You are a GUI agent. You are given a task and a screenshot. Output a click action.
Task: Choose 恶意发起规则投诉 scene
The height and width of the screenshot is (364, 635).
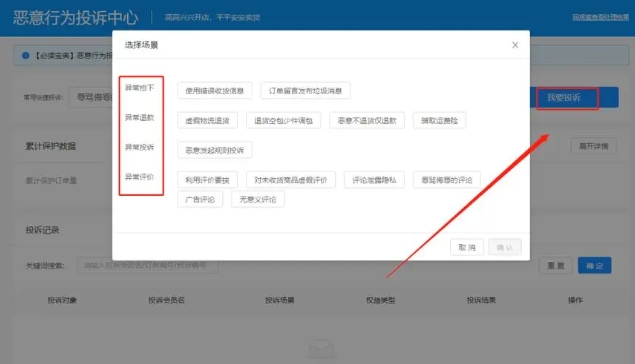pyautogui.click(x=215, y=150)
